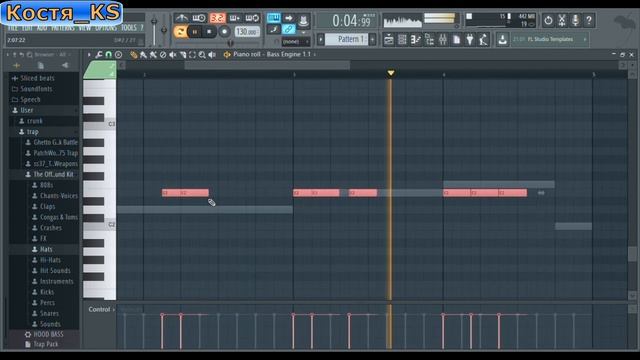Open the help question mark icon
This screenshot has height=360, width=640.
tap(589, 20)
